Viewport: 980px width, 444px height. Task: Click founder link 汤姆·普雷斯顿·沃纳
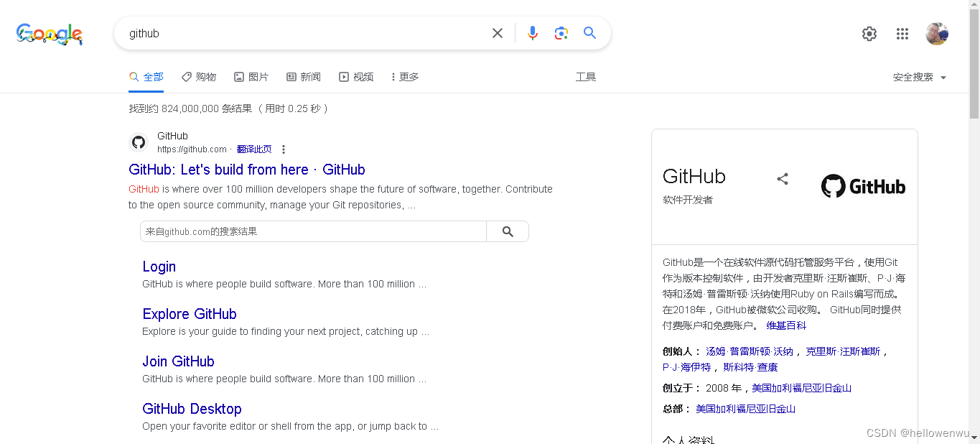point(750,351)
